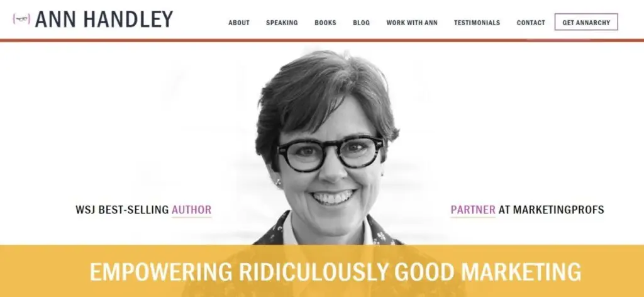
Task: Open the Books navigation link
Action: pyautogui.click(x=325, y=23)
